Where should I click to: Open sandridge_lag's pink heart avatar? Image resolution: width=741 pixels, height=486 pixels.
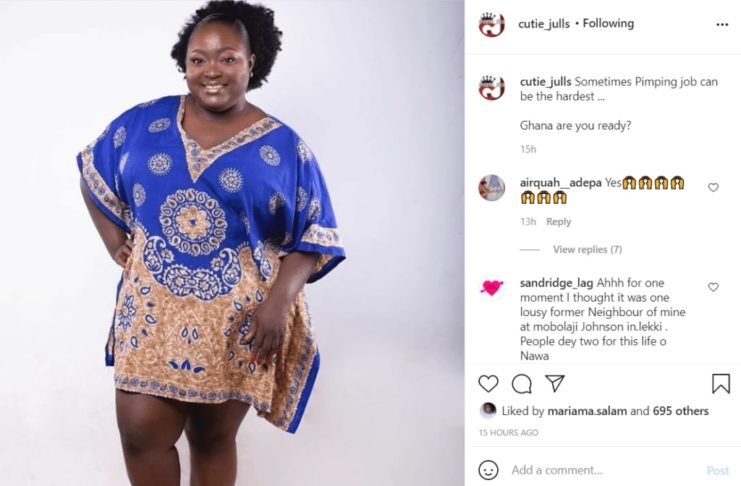coord(491,287)
